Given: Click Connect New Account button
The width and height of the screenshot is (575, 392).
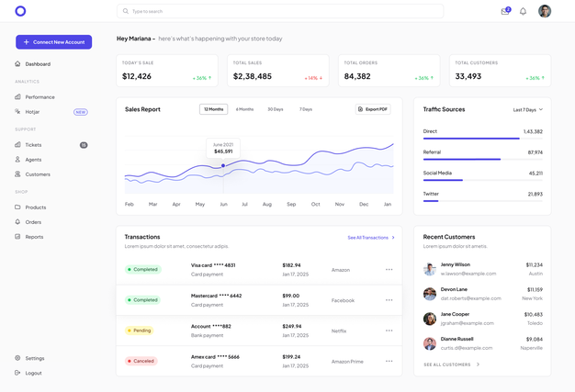Looking at the screenshot, I should click(x=53, y=42).
